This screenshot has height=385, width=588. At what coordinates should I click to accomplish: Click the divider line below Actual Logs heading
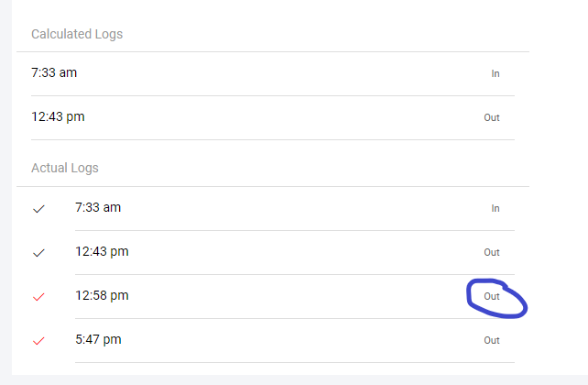[273, 187]
